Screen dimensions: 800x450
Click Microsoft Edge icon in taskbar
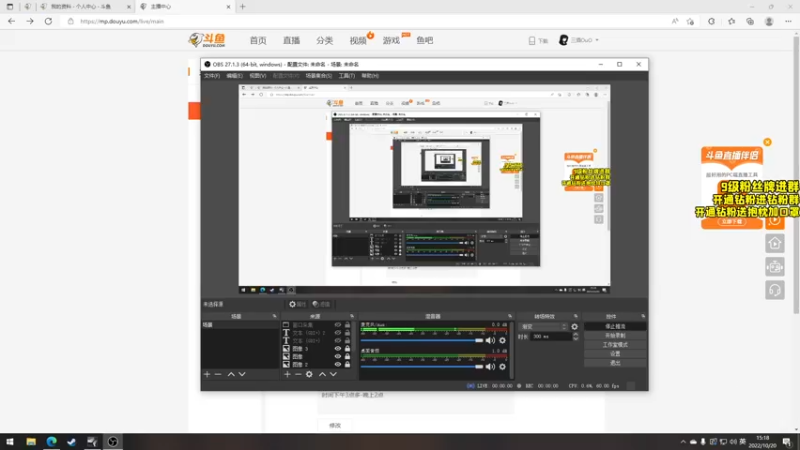point(52,442)
